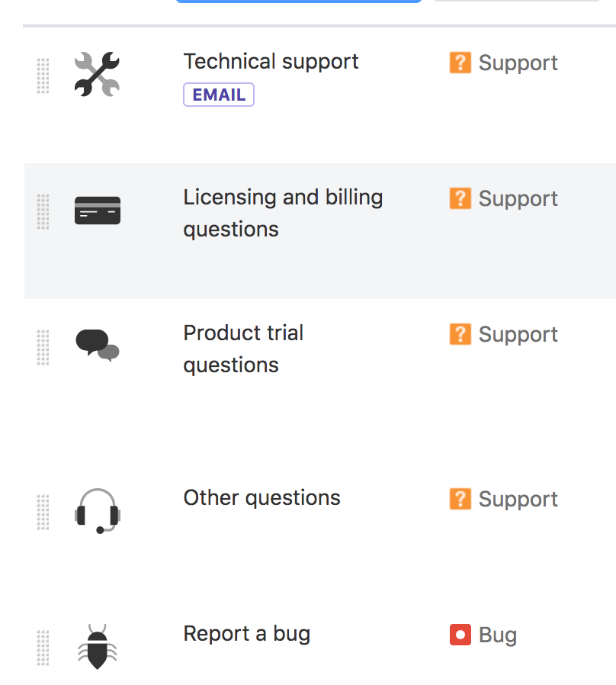Click the red Bug issue type icon
This screenshot has height=685, width=616.
tap(460, 635)
